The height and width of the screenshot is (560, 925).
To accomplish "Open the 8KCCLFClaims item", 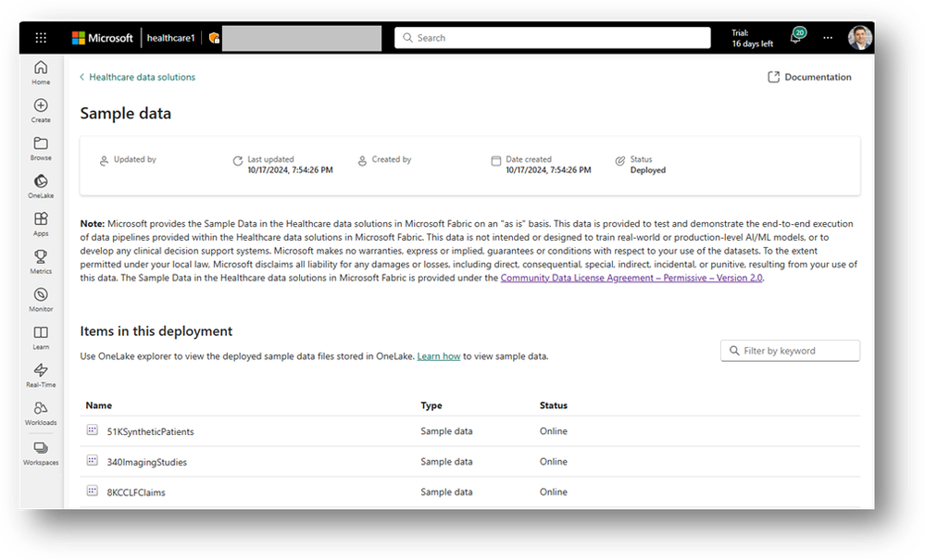I will point(136,492).
